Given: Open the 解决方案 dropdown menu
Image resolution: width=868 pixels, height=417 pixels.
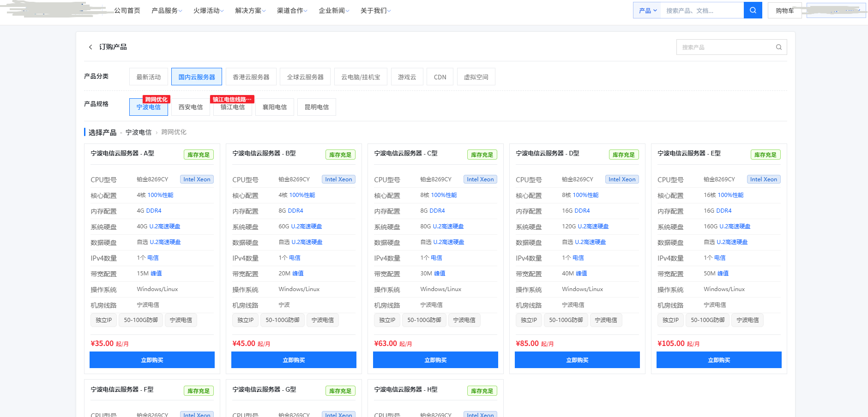Looking at the screenshot, I should click(250, 11).
